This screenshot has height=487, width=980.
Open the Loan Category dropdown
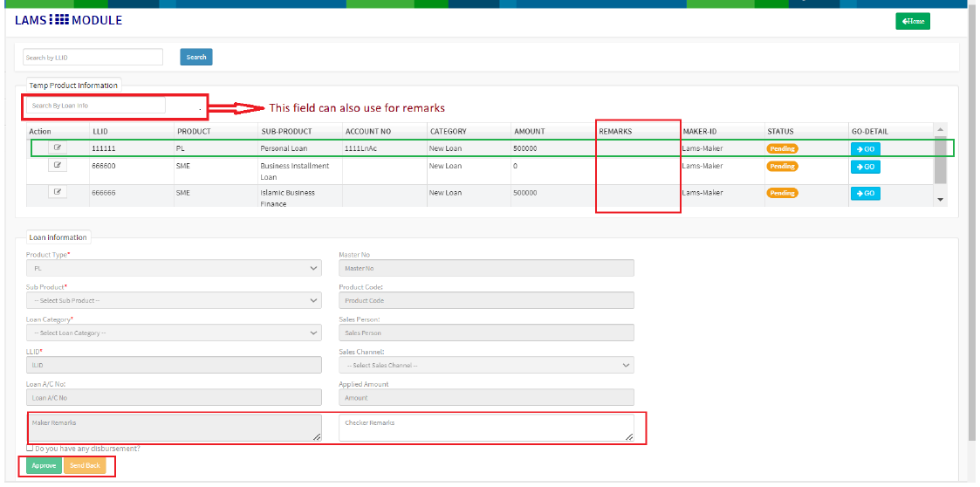coord(174,333)
